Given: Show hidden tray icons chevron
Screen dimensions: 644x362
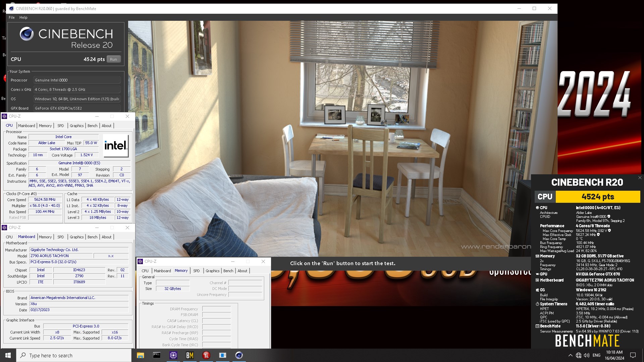Looking at the screenshot, I should coord(570,355).
